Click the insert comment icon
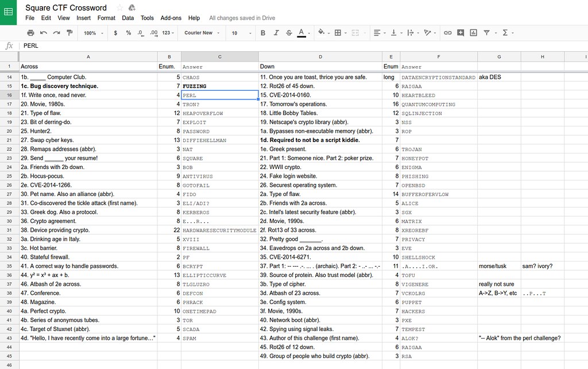588x369 pixels. point(461,33)
